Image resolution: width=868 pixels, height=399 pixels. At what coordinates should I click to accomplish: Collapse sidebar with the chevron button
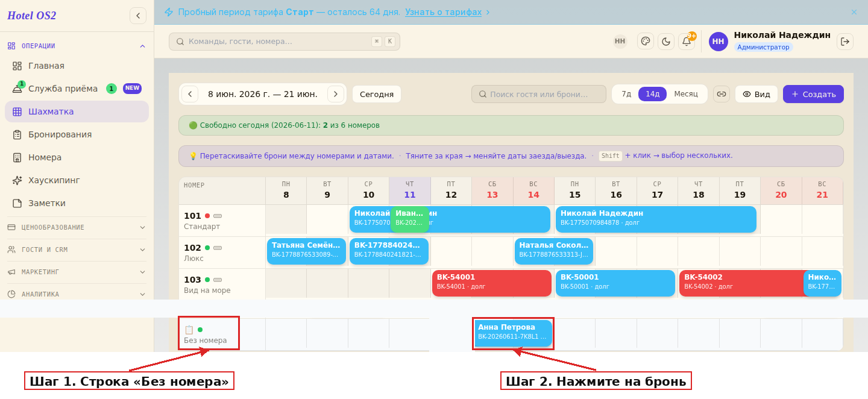138,16
